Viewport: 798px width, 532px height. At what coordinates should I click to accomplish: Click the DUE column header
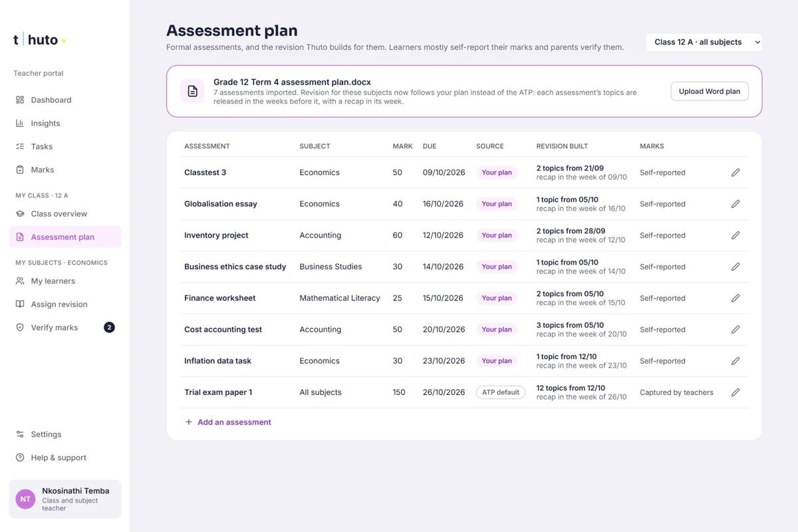pyautogui.click(x=430, y=146)
